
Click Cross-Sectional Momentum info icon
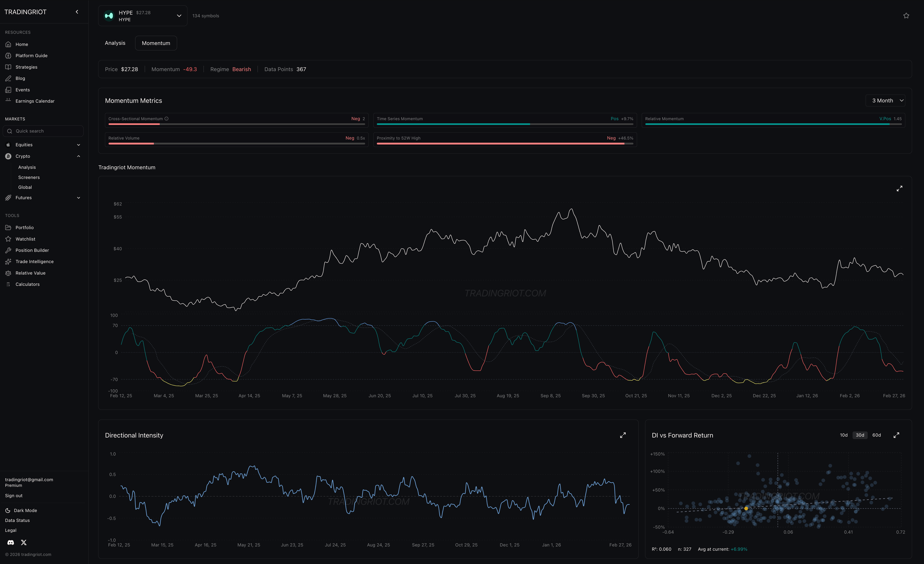[x=166, y=119]
